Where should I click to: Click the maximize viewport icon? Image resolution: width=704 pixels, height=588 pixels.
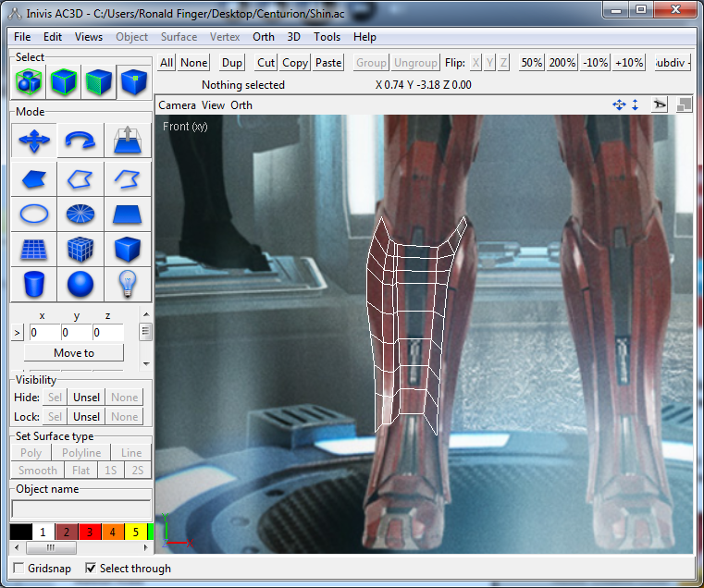pos(684,105)
